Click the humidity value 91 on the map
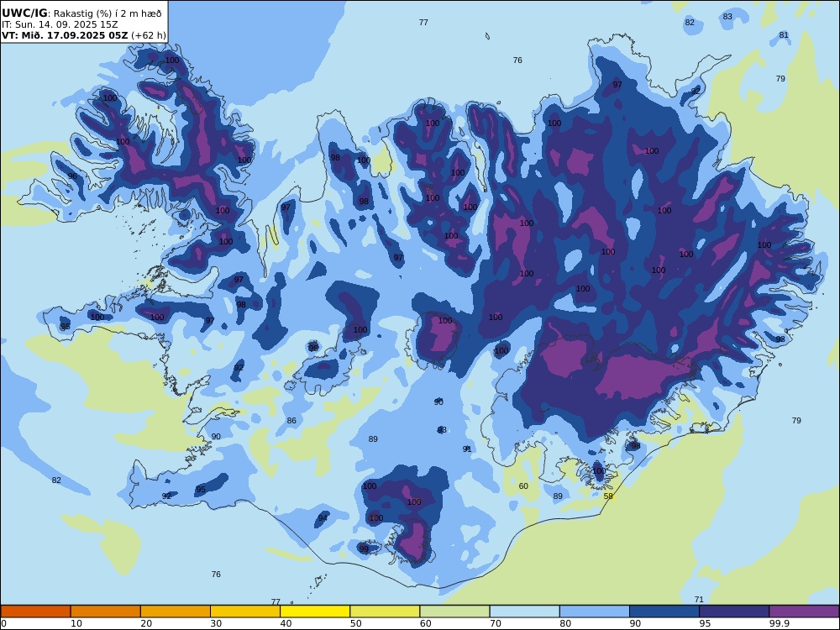The width and height of the screenshot is (840, 630). pyautogui.click(x=467, y=449)
